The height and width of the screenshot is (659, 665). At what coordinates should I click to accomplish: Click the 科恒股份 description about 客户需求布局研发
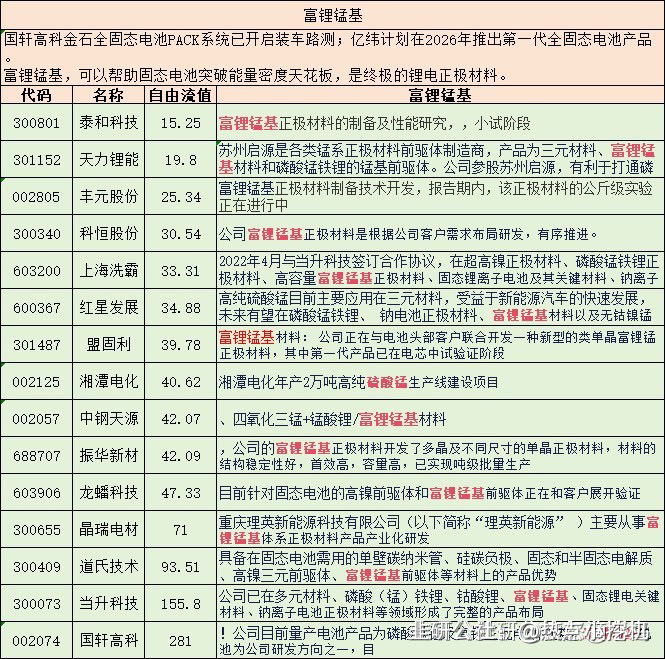(x=440, y=234)
